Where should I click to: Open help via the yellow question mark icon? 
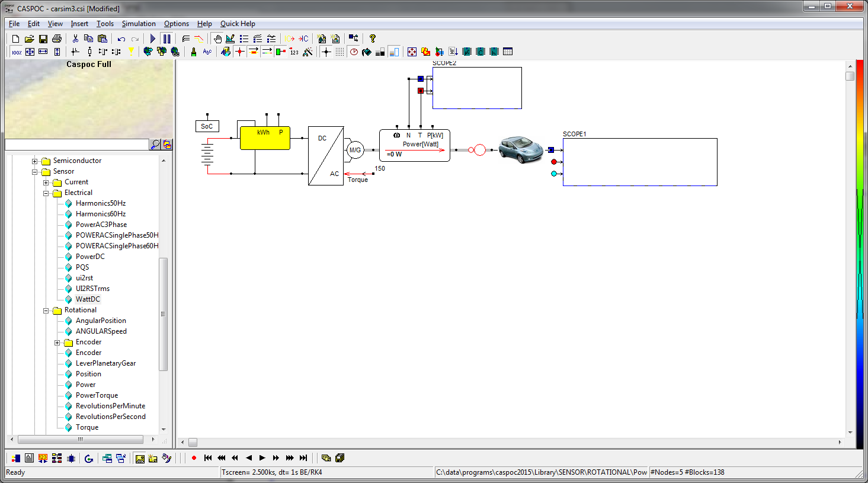click(372, 39)
